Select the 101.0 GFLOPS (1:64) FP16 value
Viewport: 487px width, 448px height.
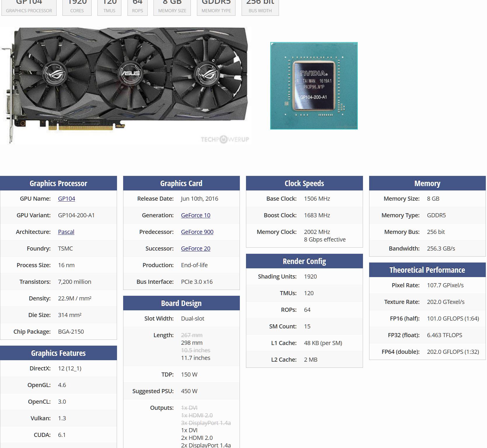pos(453,318)
